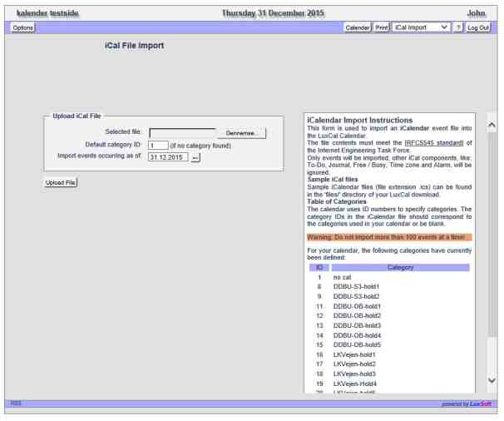The height and width of the screenshot is (421, 504).
Task: Focus the Selected file input field
Action: [182, 133]
